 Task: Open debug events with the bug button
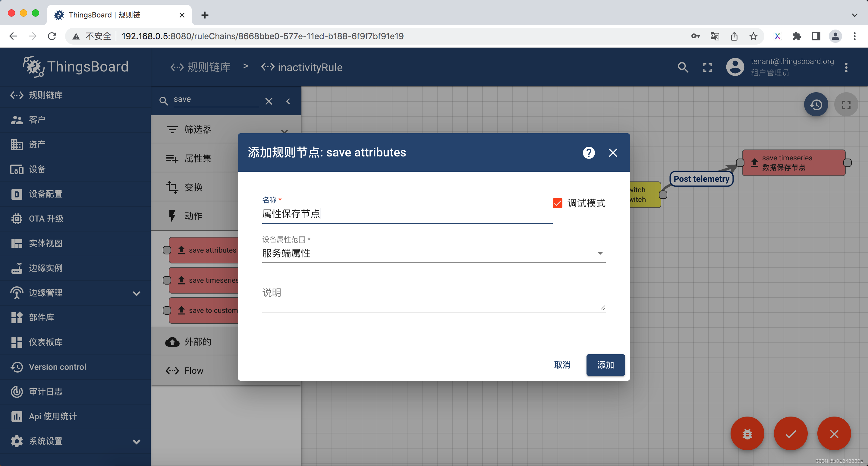pyautogui.click(x=747, y=434)
